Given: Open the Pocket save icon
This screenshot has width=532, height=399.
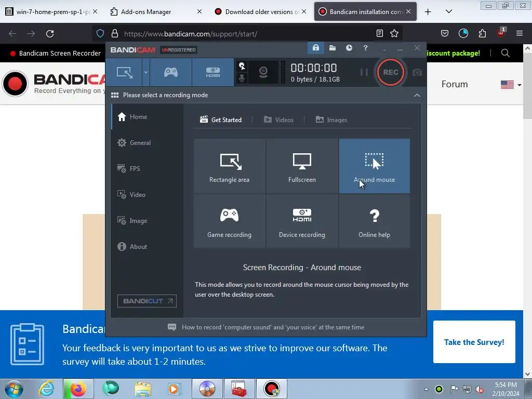Looking at the screenshot, I should [445, 34].
